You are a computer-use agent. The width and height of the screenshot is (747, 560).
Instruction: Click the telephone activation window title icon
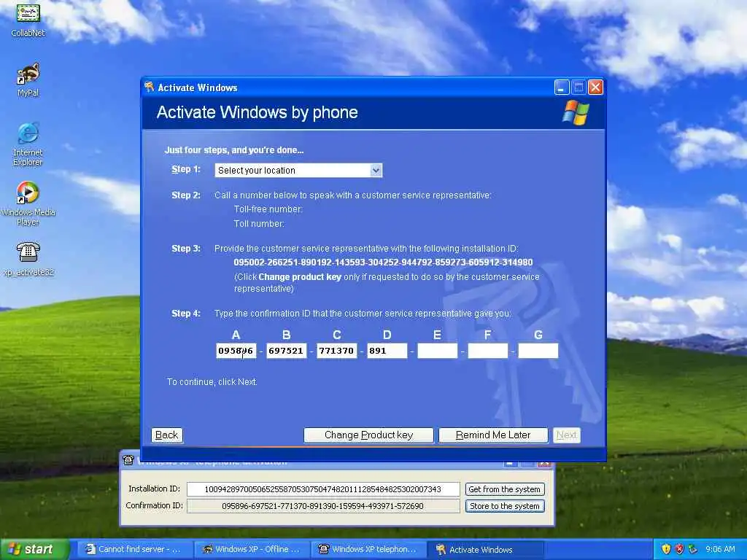(x=128, y=461)
